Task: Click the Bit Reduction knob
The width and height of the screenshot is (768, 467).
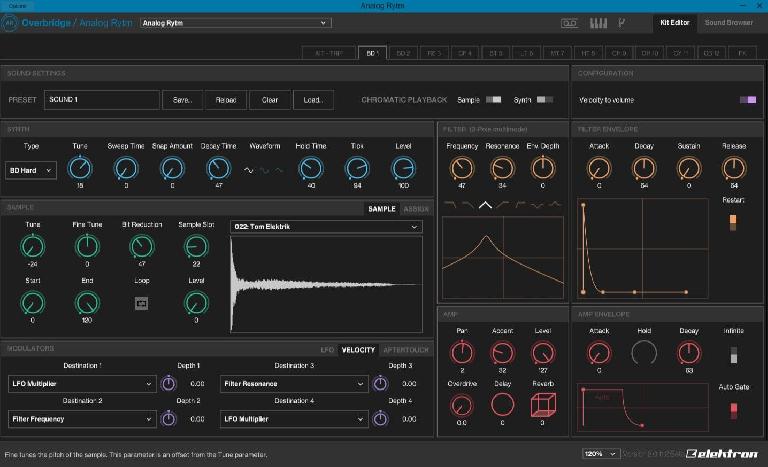Action: [142, 246]
